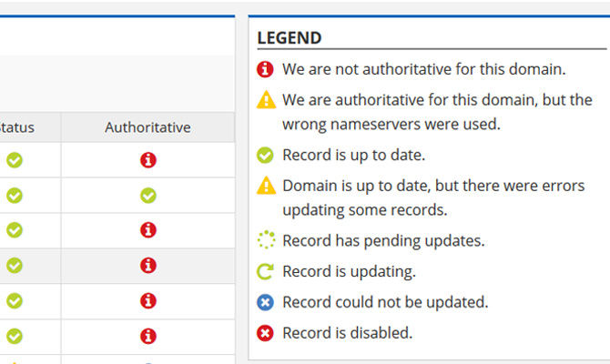610x364 pixels.
Task: Click the green check in the Authoritative column
Action: click(147, 196)
